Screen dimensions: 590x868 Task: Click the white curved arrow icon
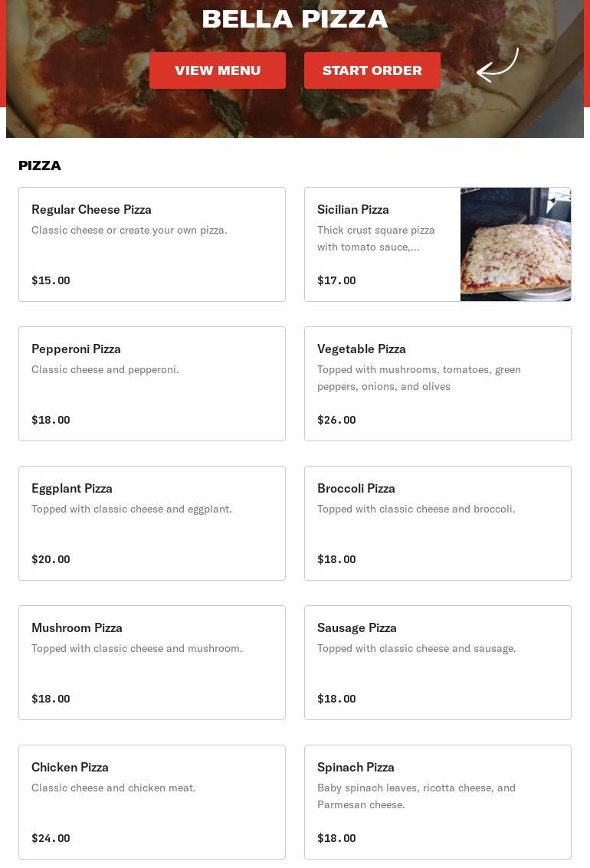tap(497, 65)
